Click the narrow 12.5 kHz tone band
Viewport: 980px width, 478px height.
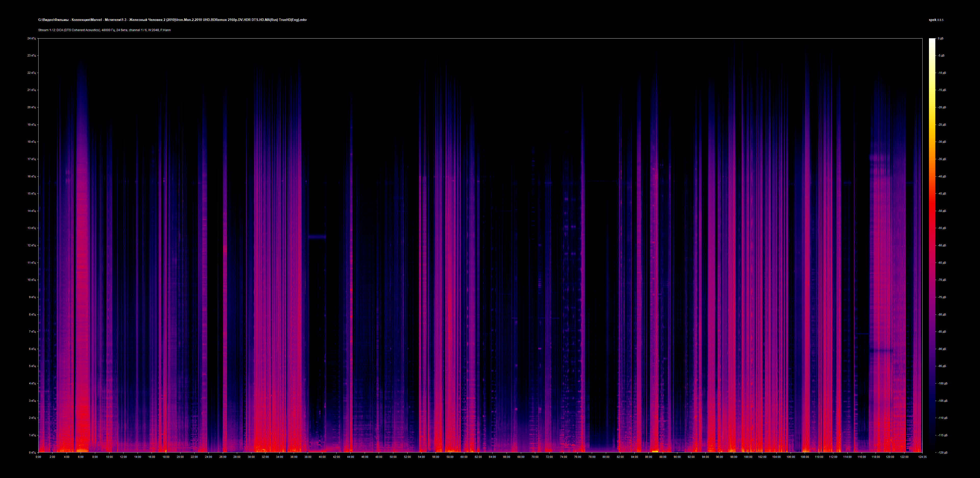[317, 237]
